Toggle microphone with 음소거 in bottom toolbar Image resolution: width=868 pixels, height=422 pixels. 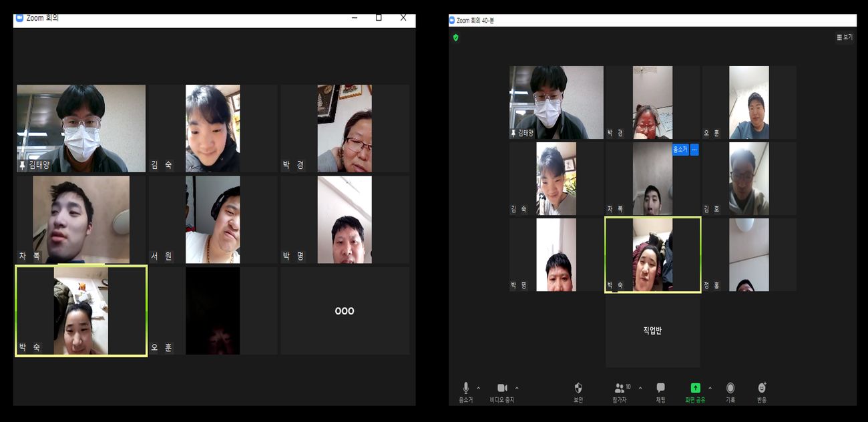coord(465,388)
